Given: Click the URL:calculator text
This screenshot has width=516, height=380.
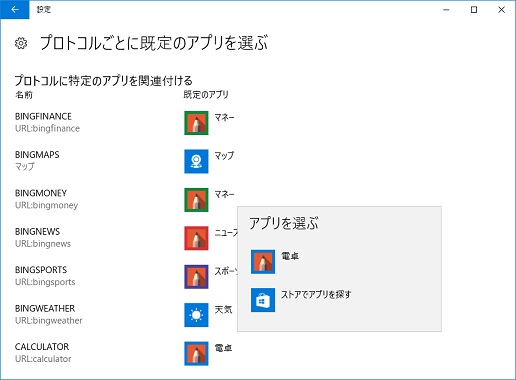Looking at the screenshot, I should click(43, 359).
